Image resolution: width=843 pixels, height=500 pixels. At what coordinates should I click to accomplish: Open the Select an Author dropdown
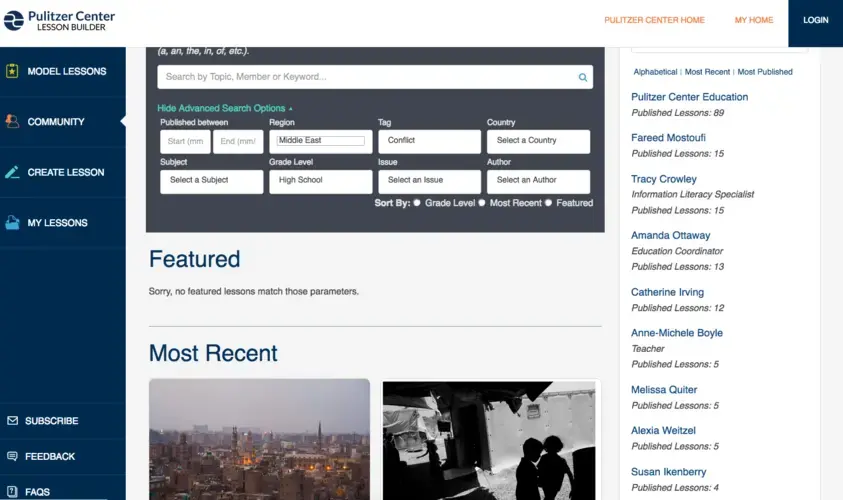pos(538,182)
